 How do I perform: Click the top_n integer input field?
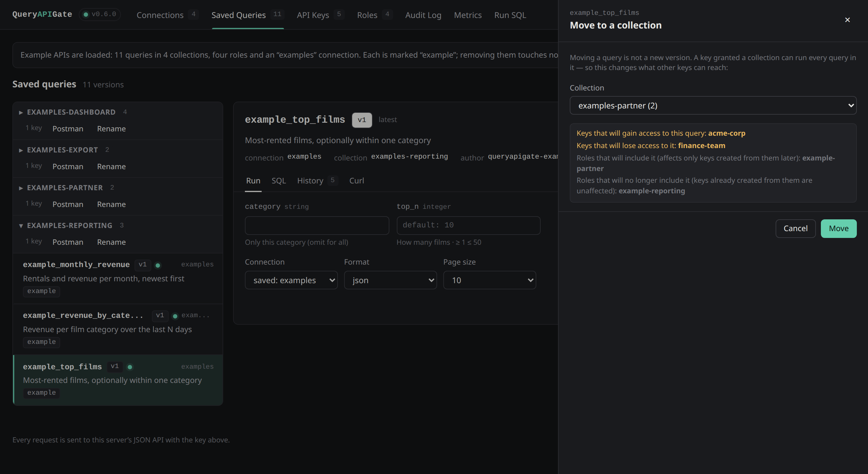point(468,225)
